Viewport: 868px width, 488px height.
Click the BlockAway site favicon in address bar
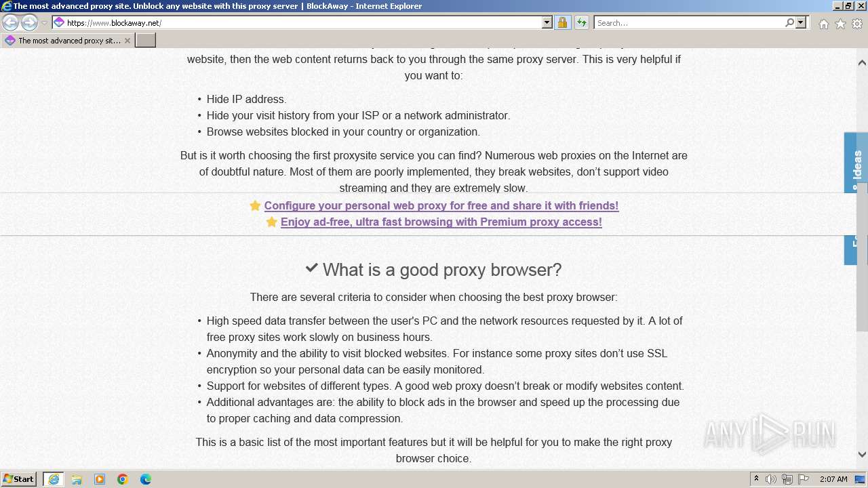click(x=59, y=22)
